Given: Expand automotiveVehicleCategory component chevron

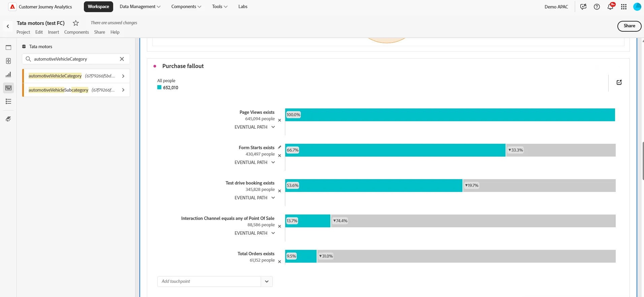Looking at the screenshot, I should (123, 76).
